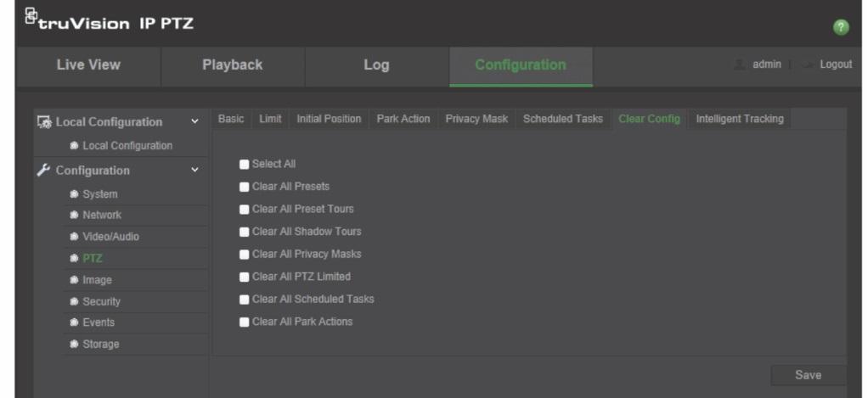The width and height of the screenshot is (868, 398).
Task: Switch to the Intelligent Tracking tab
Action: (x=740, y=119)
